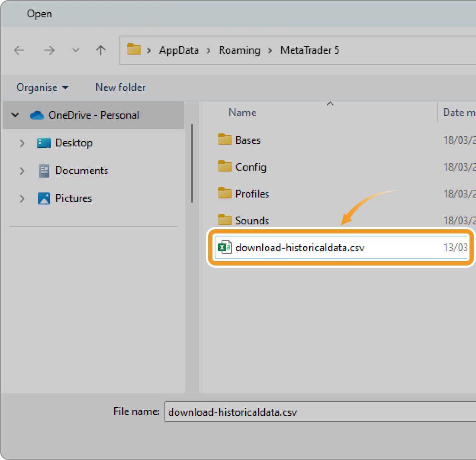Viewport: 476px width, 460px height.
Task: Select the Config folder
Action: (x=251, y=167)
